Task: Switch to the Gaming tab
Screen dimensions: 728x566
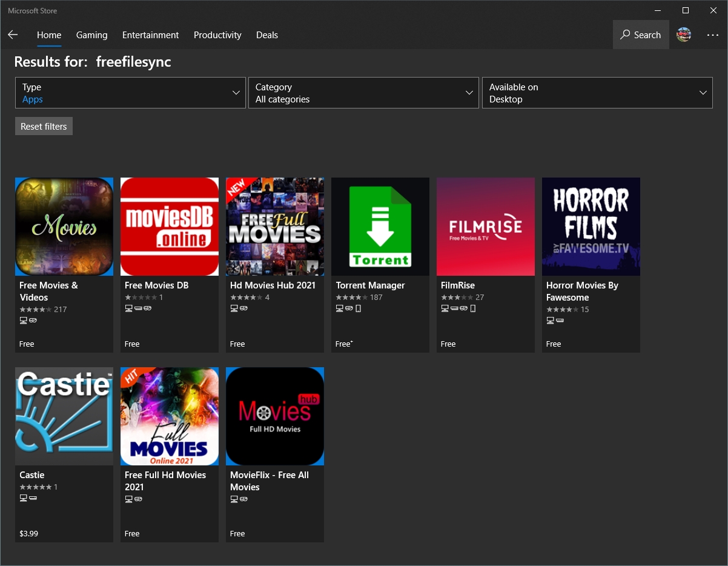Action: coord(92,35)
